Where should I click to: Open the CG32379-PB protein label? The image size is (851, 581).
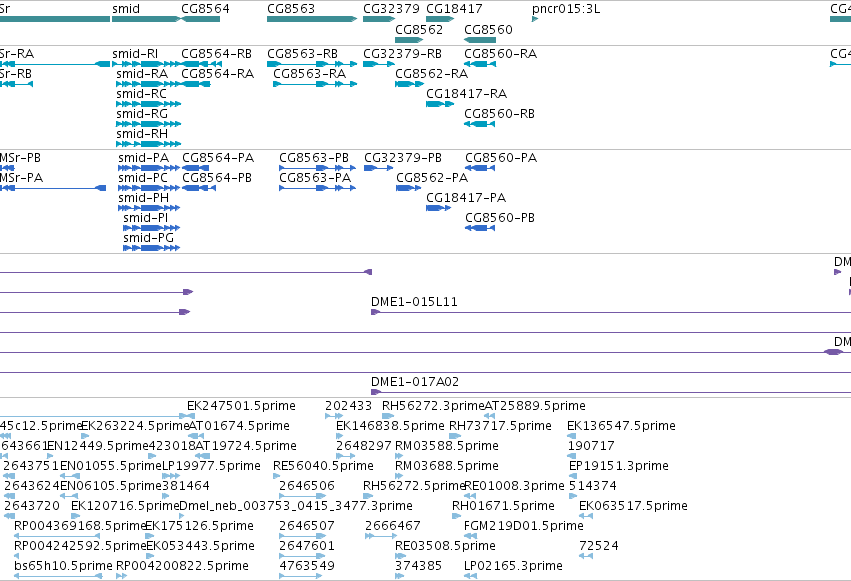point(403,158)
